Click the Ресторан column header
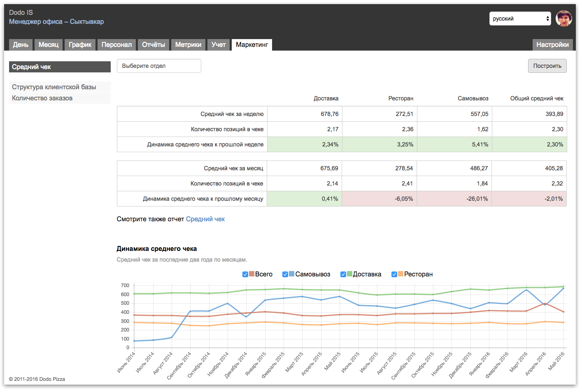The width and height of the screenshot is (582, 392). [x=401, y=98]
